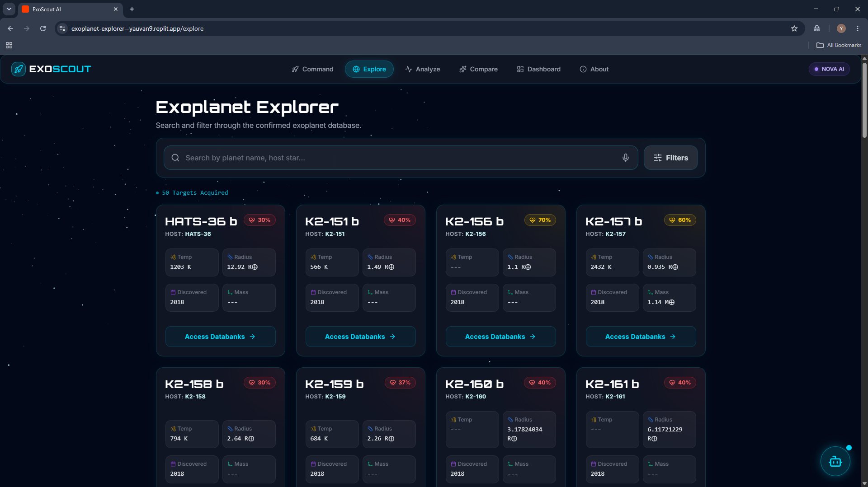Close the ExoScout AI browser tab

pyautogui.click(x=116, y=9)
